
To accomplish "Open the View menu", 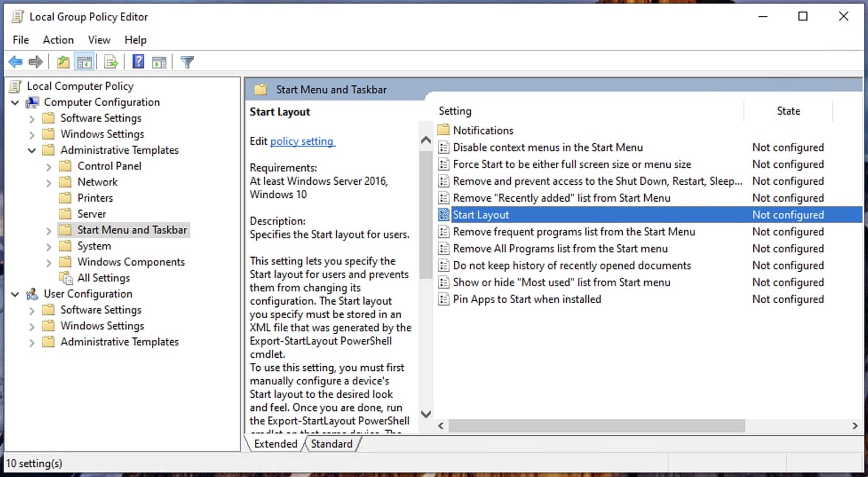I will (99, 40).
